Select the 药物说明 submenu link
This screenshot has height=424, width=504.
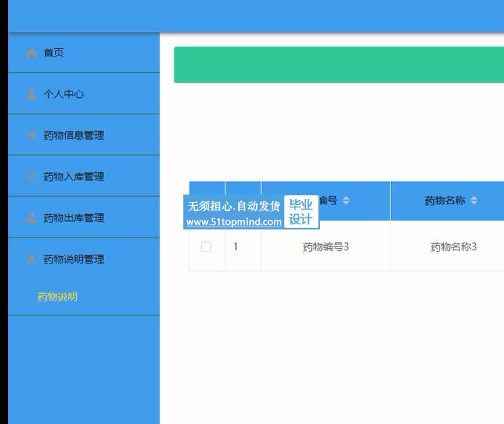(57, 297)
